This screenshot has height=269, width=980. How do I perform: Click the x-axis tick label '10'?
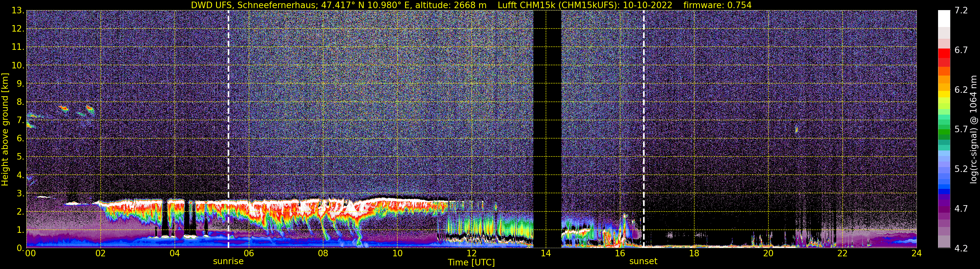click(397, 253)
